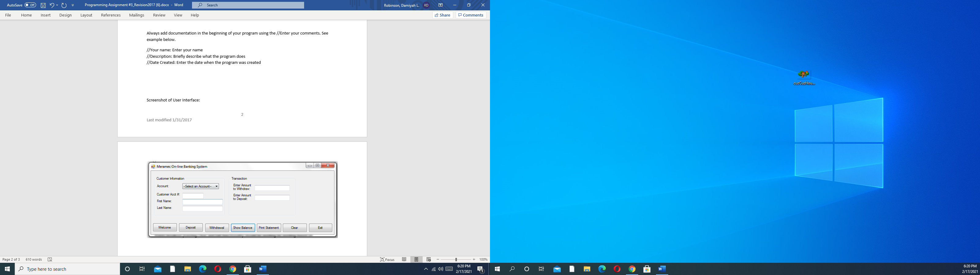The height and width of the screenshot is (275, 980).
Task: Open spelling check via proofing errors icon
Action: tap(49, 259)
